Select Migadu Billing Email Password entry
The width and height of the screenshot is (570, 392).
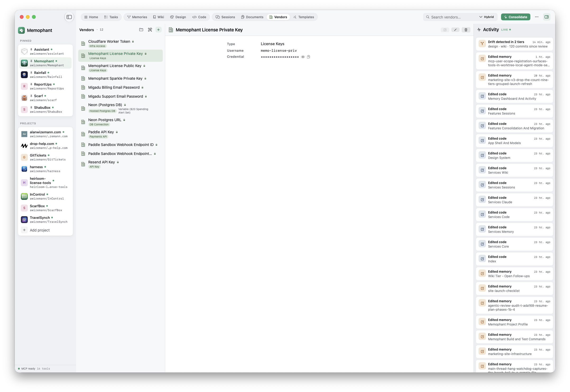(121, 87)
